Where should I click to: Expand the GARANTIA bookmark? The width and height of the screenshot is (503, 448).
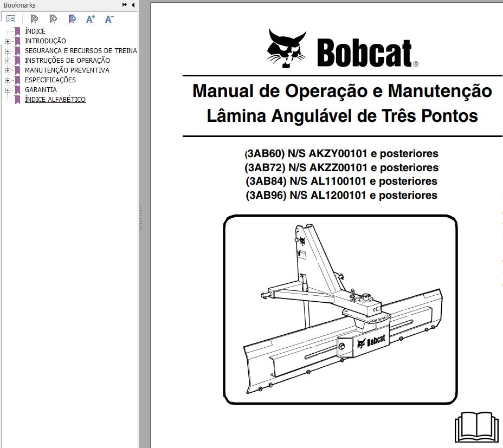(x=8, y=90)
